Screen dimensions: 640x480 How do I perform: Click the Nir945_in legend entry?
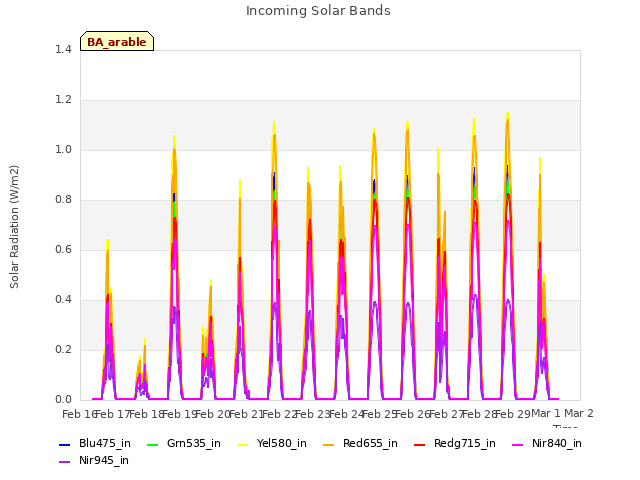(94, 461)
